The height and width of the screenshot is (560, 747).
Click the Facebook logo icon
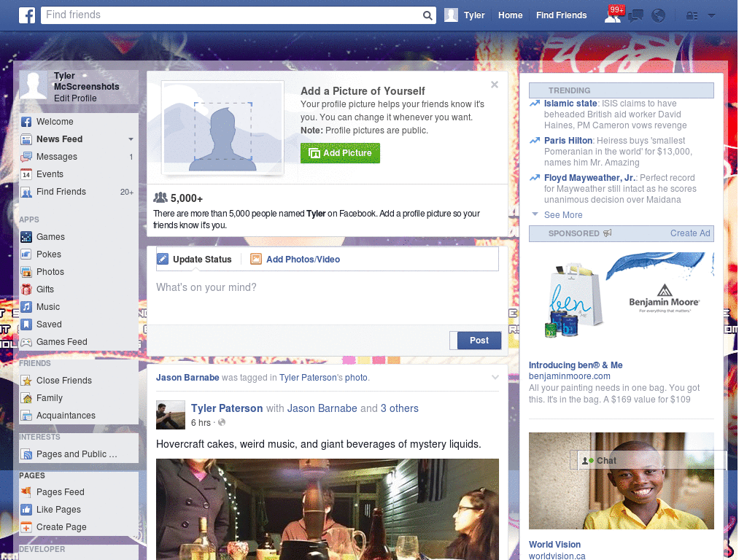[27, 15]
